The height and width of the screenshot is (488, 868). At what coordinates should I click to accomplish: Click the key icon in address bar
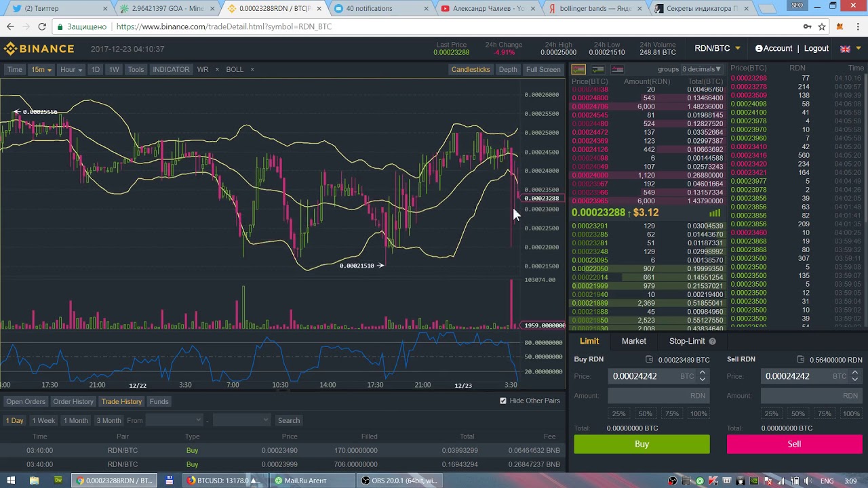tap(807, 26)
